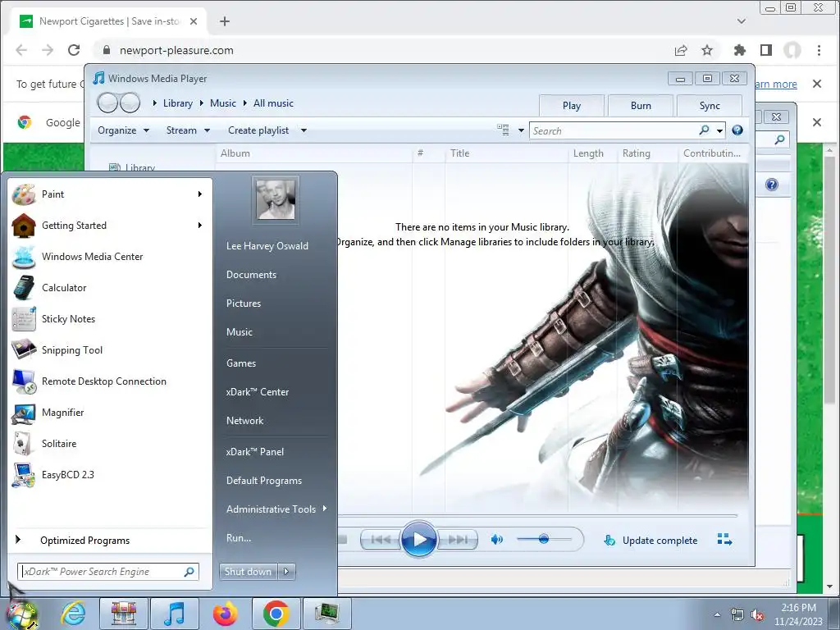Open Firefox from the taskbar
Screen dimensions: 840x630
[226, 614]
